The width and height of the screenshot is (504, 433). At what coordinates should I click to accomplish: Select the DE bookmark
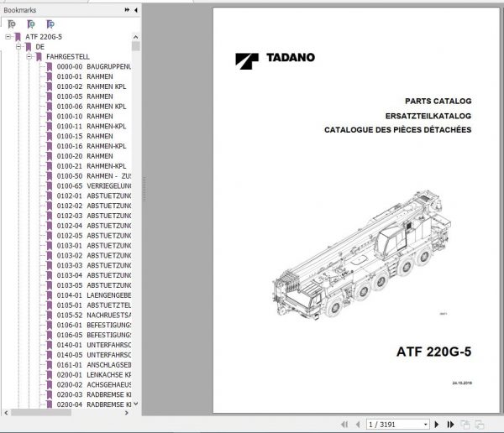pos(39,47)
